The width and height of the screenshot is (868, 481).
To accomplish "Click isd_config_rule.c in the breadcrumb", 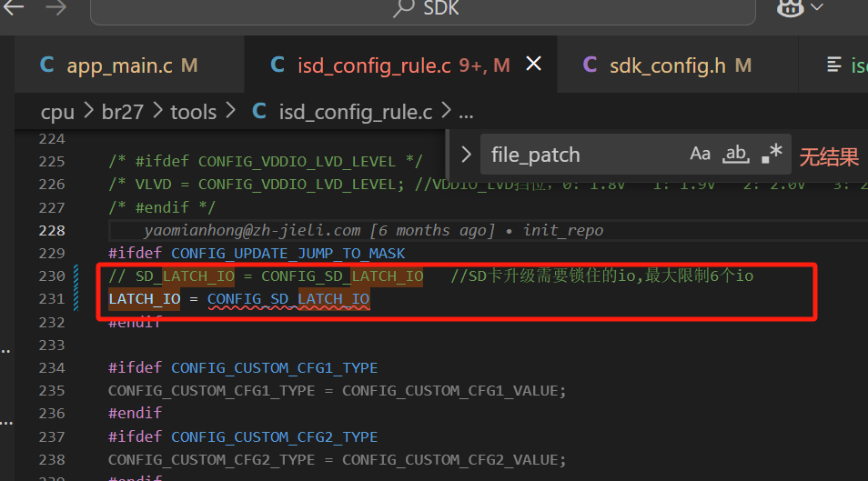I will pos(356,113).
